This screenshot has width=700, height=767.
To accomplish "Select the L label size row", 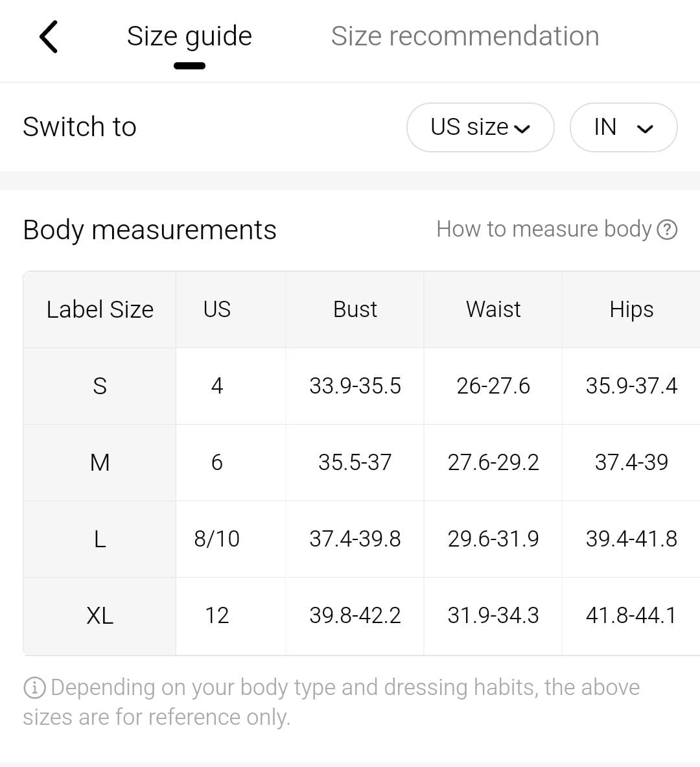I will [x=100, y=539].
